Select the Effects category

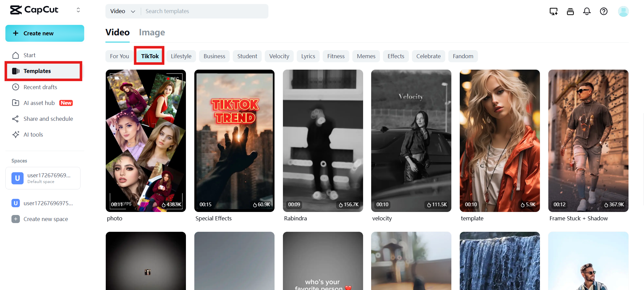pyautogui.click(x=396, y=56)
